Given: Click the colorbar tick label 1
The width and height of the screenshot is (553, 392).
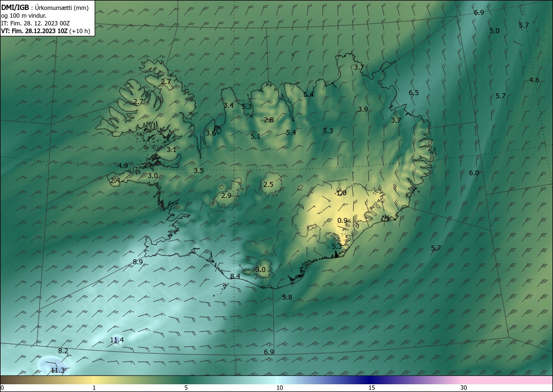Looking at the screenshot, I should [94, 388].
